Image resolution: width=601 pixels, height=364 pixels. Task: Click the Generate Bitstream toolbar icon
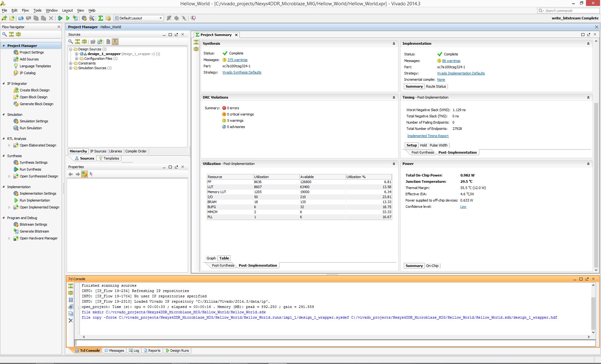75,18
